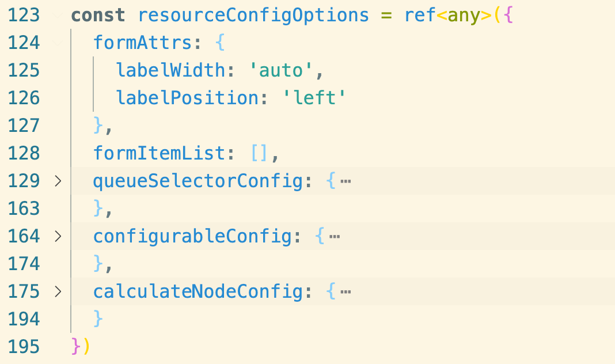
Task: Place cursor on resourceConfigOptions variable name
Action: [x=253, y=16]
